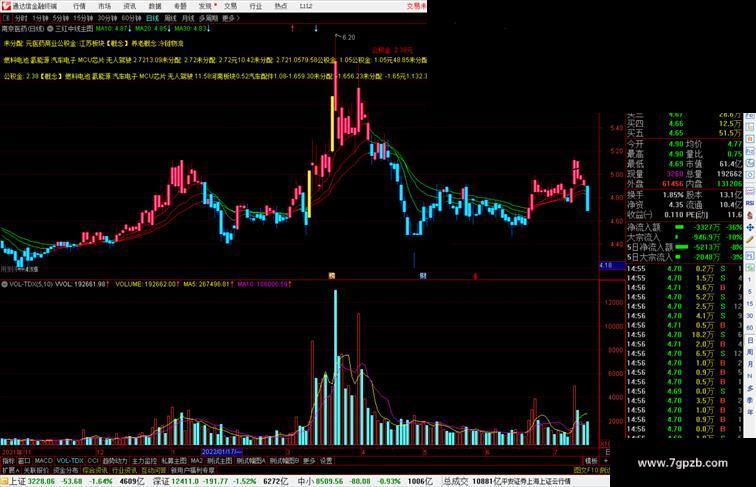This screenshot has height=487, width=756.
Task: Click 窗口 tab in bottom bar
Action: click(x=24, y=461)
